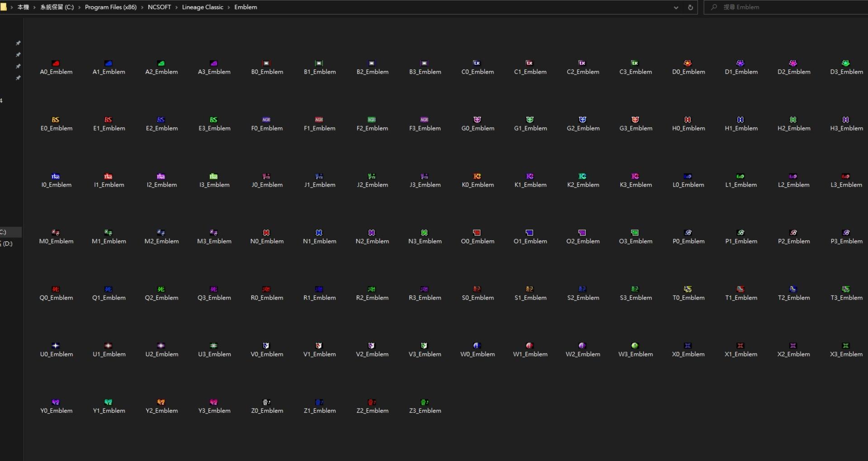Click the T2_Emblem file name label
The image size is (868, 461).
[794, 298]
